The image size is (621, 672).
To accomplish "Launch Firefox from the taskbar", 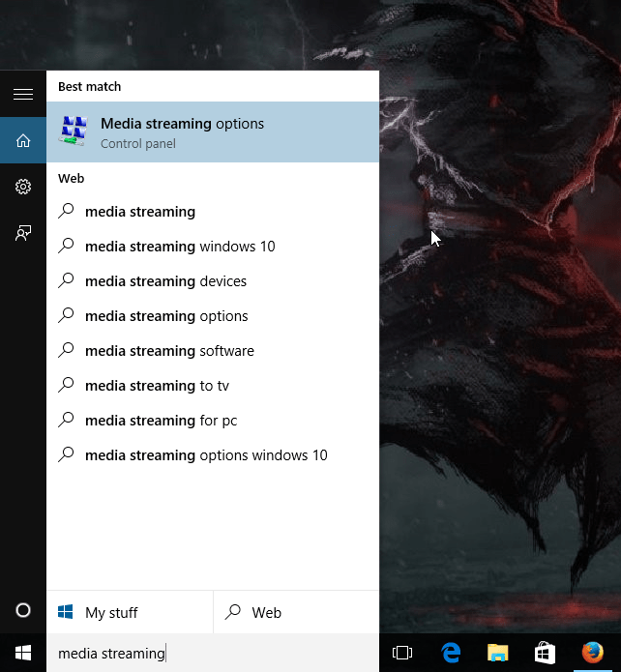I will pyautogui.click(x=592, y=654).
